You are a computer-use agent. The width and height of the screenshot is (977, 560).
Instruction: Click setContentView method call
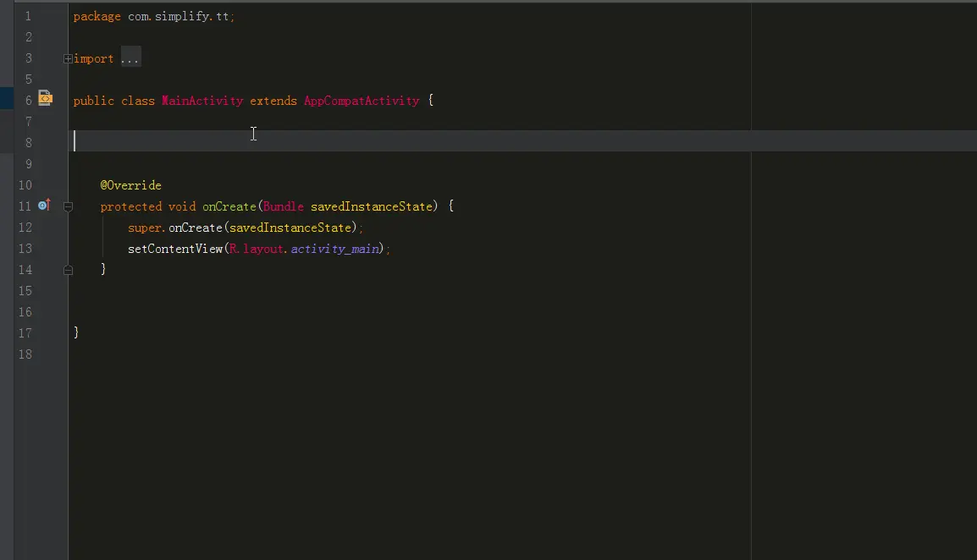(175, 249)
